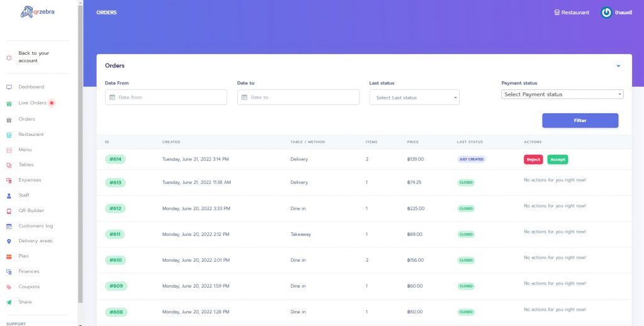The height and width of the screenshot is (326, 644).
Task: Collapse the Orders filter panel chevron
Action: (618, 66)
